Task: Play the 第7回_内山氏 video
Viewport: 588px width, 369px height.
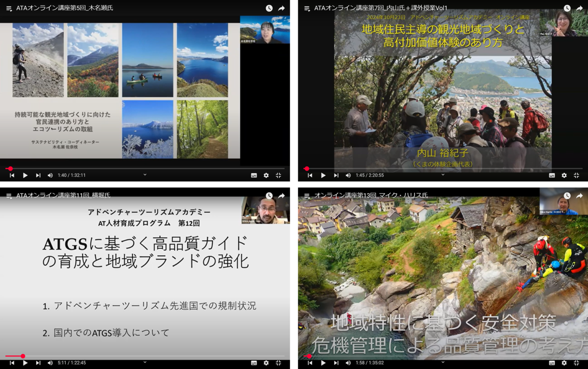Action: tap(323, 175)
